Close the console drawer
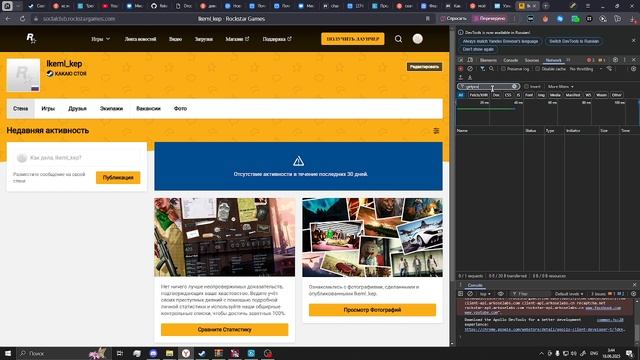The width and height of the screenshot is (640, 360). point(634,285)
